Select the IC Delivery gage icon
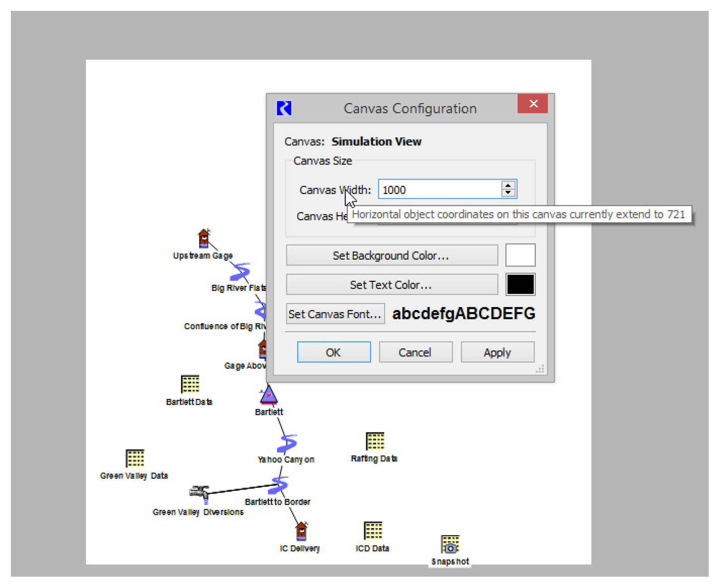 pyautogui.click(x=301, y=531)
